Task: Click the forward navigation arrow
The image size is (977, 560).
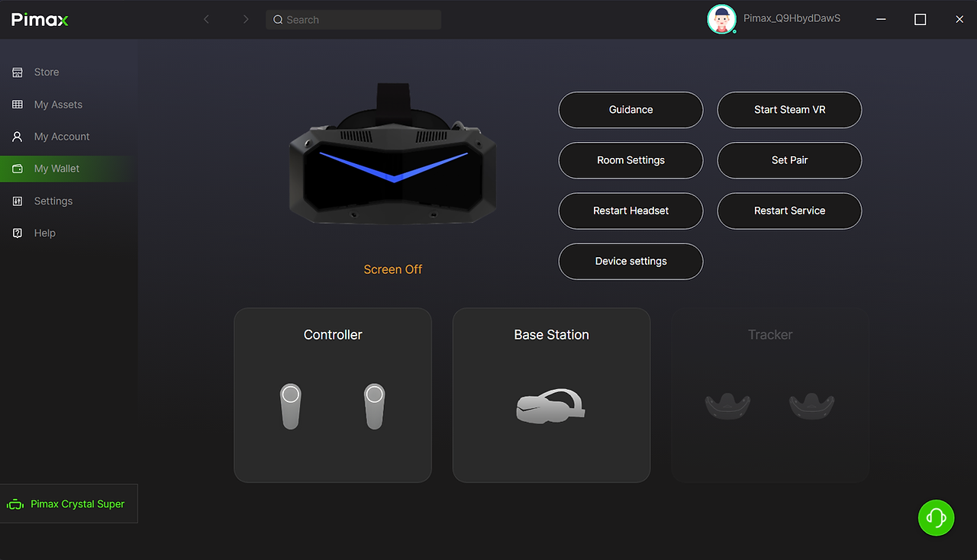Action: 246,20
